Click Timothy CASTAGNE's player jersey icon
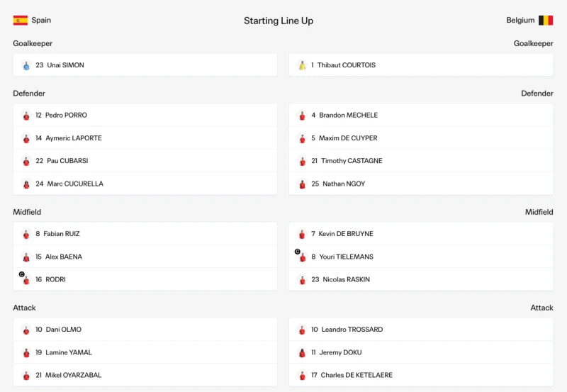This screenshot has width=567, height=392. (302, 161)
